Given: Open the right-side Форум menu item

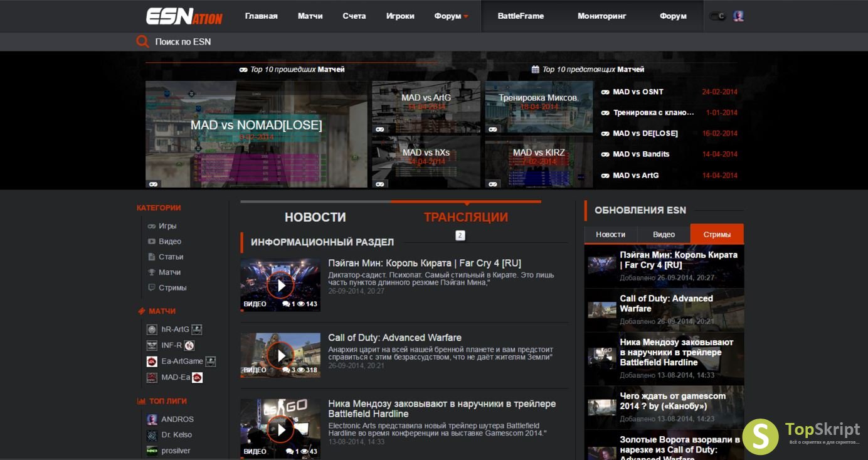Looking at the screenshot, I should (x=673, y=16).
